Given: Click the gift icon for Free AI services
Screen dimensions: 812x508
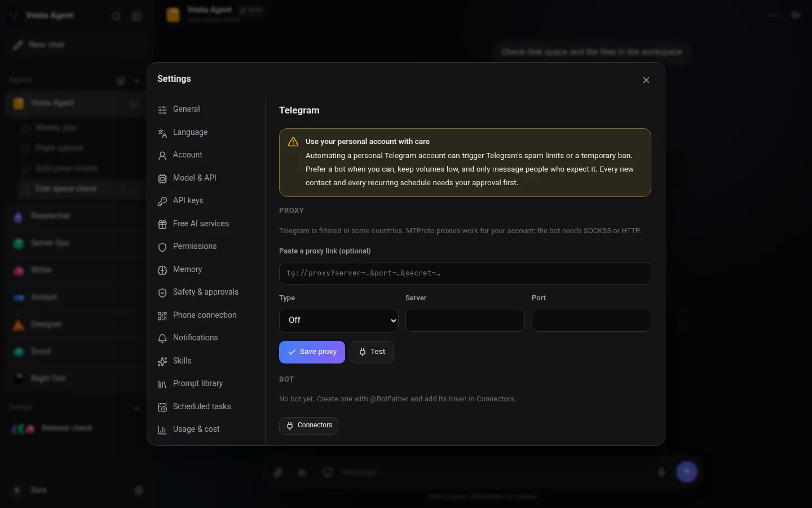Looking at the screenshot, I should click(162, 224).
